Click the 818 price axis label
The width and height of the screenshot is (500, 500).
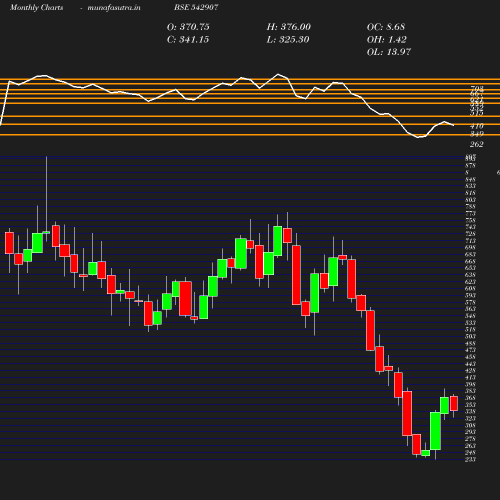click(470, 193)
